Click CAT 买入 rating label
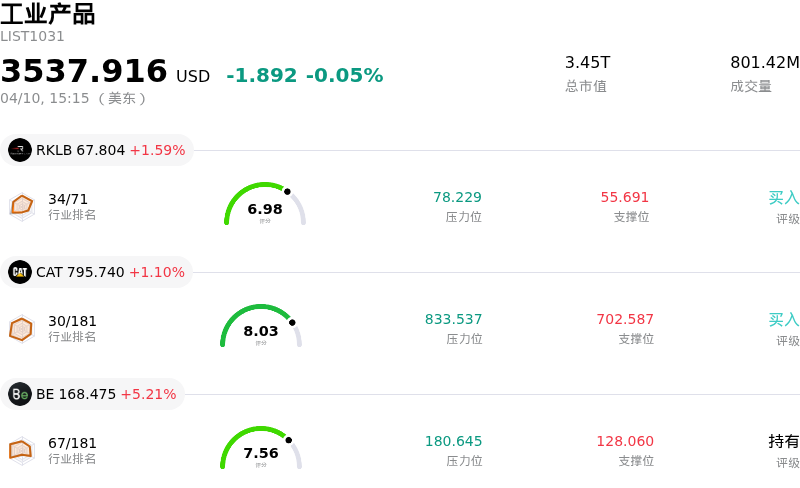Viewport: 800px width, 488px height. (783, 319)
